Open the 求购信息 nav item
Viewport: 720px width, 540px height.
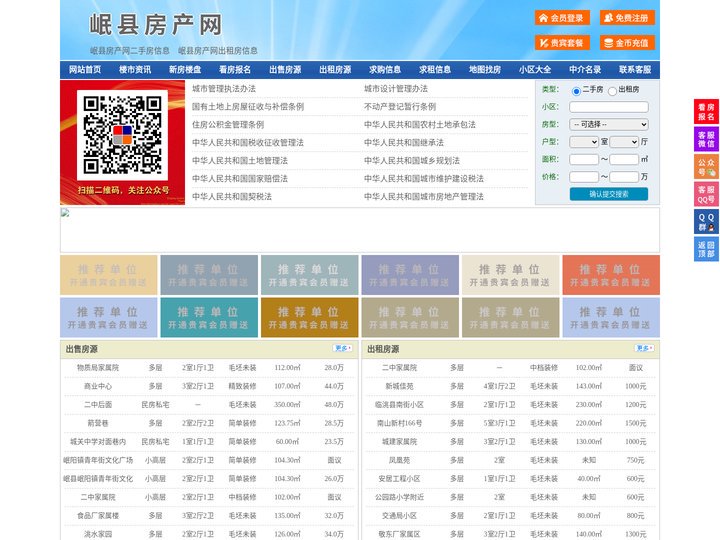pyautogui.click(x=385, y=70)
